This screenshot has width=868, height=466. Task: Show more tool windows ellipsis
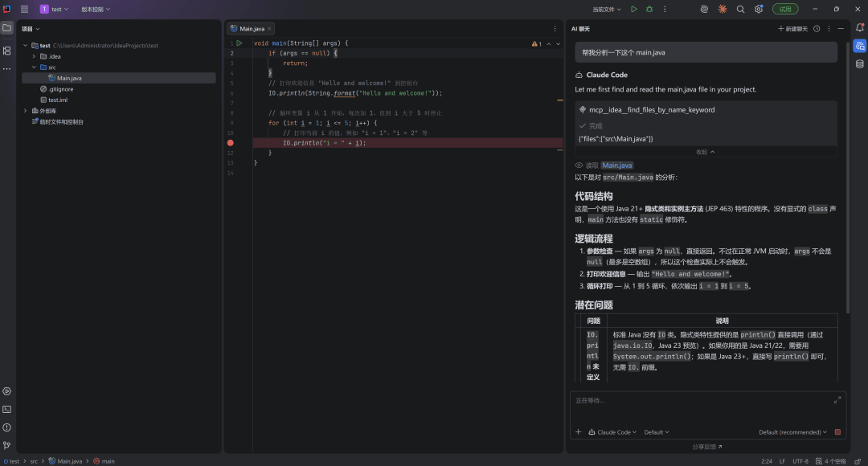point(6,68)
